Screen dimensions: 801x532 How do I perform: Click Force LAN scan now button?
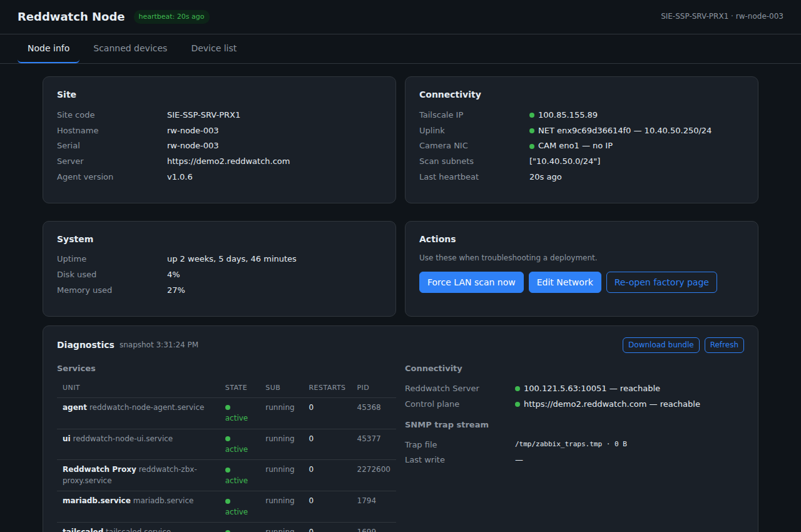471,282
